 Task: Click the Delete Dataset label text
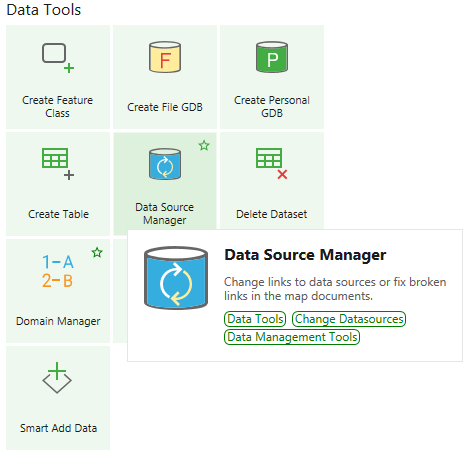click(x=272, y=214)
